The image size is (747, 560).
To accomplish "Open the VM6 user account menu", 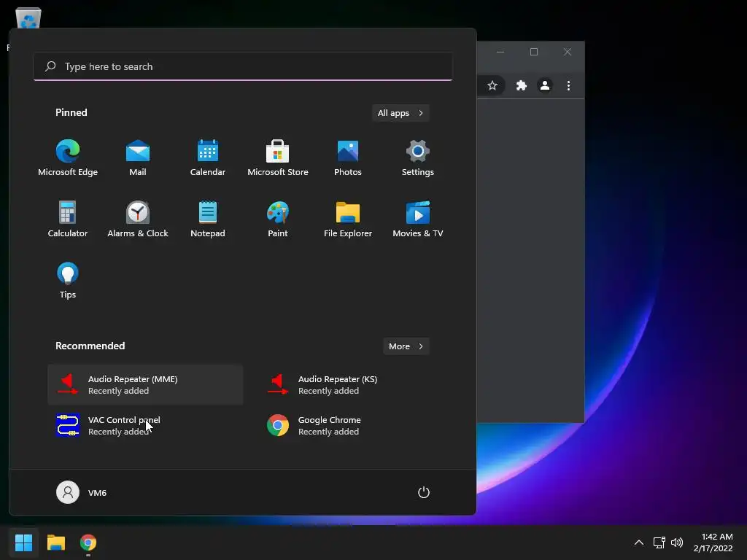I will pos(82,492).
